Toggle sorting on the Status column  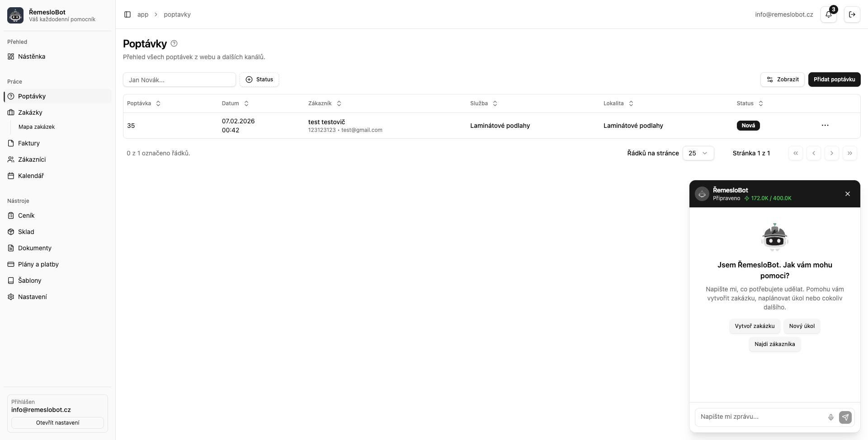coord(760,103)
